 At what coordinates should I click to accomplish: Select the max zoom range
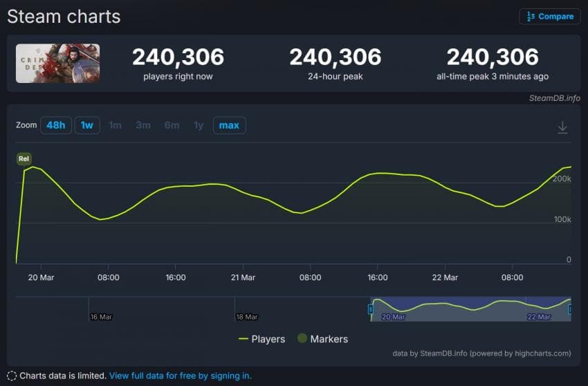click(229, 125)
